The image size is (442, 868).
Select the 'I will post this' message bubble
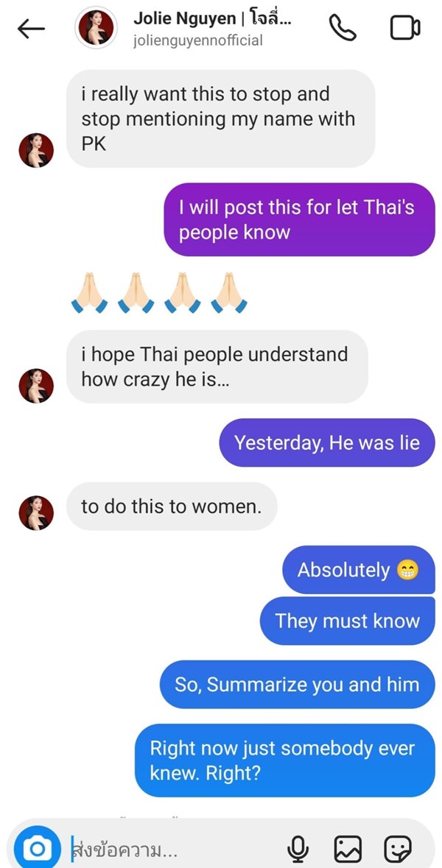click(299, 220)
